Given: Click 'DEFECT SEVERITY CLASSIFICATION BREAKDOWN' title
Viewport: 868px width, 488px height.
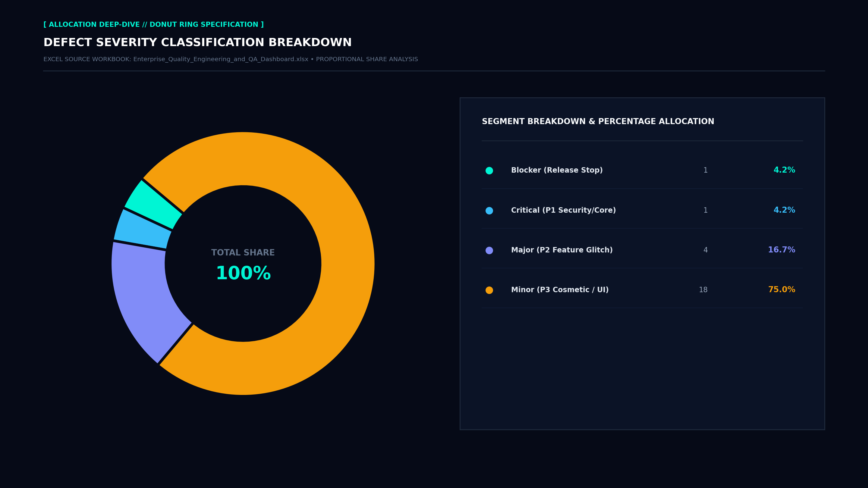Looking at the screenshot, I should pyautogui.click(x=197, y=42).
